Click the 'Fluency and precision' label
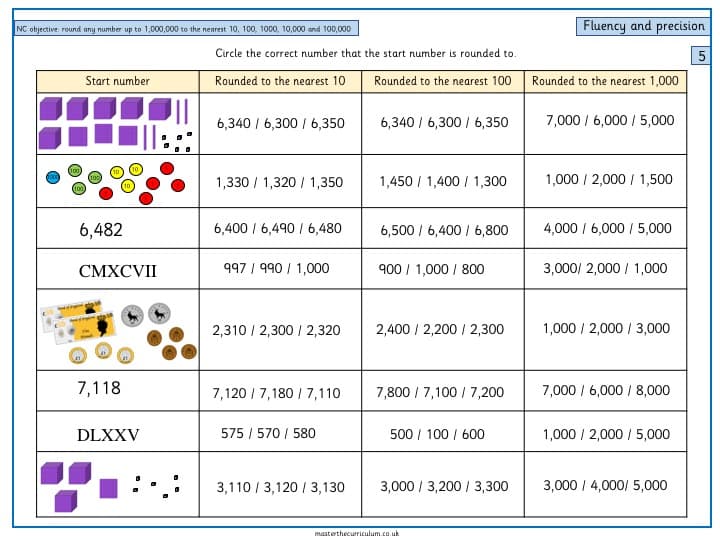This screenshot has width=720, height=540. pos(643,26)
